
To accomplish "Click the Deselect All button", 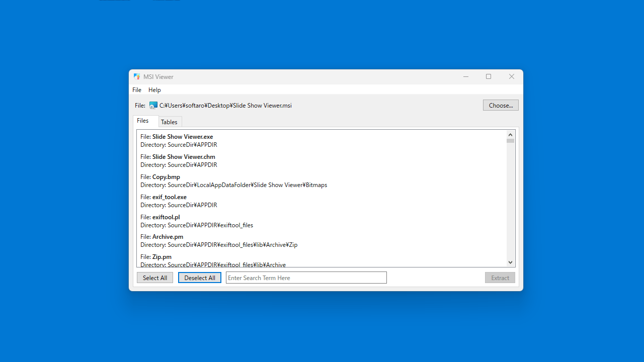I will [200, 278].
